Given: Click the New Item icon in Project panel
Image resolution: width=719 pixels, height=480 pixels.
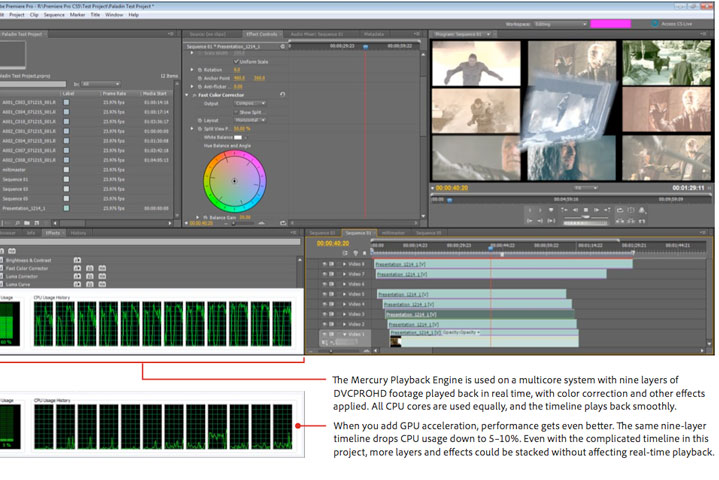Looking at the screenshot, I should pos(37,223).
